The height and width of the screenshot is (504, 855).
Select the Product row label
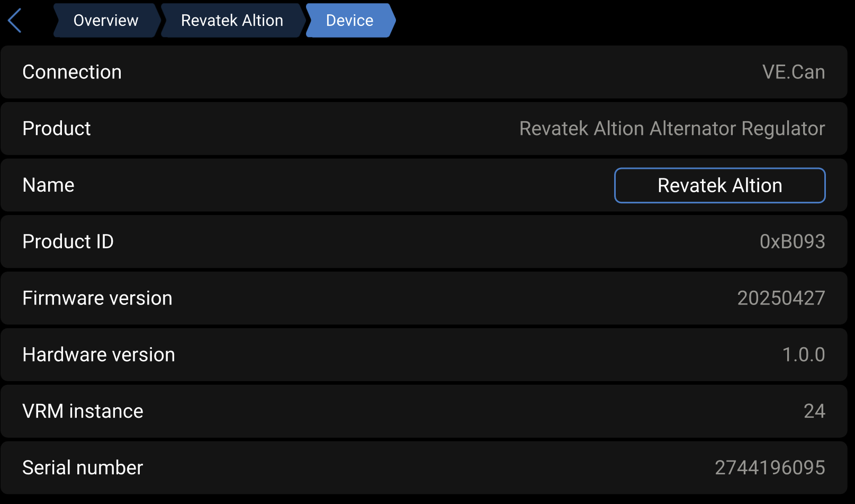point(57,129)
